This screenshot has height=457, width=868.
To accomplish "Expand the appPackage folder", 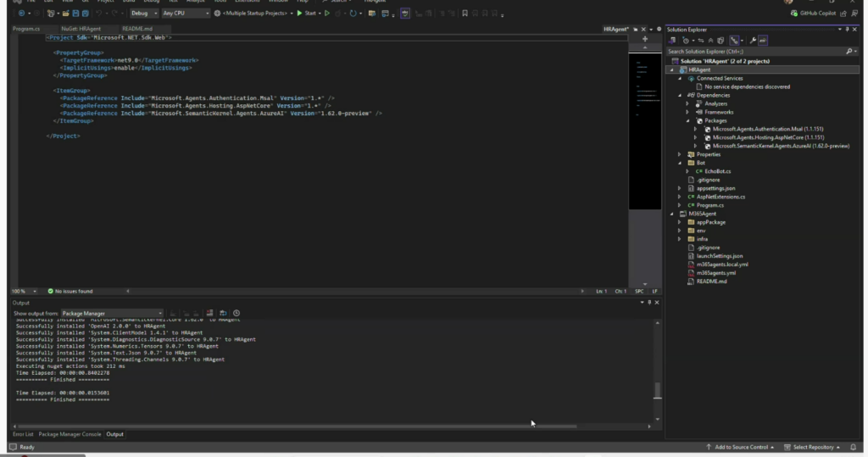I will tap(680, 222).
